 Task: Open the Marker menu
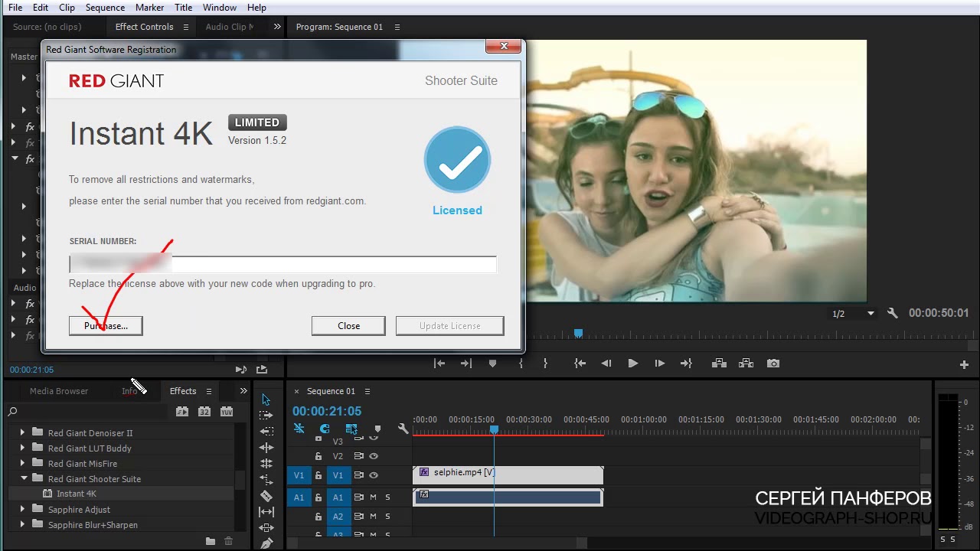149,7
